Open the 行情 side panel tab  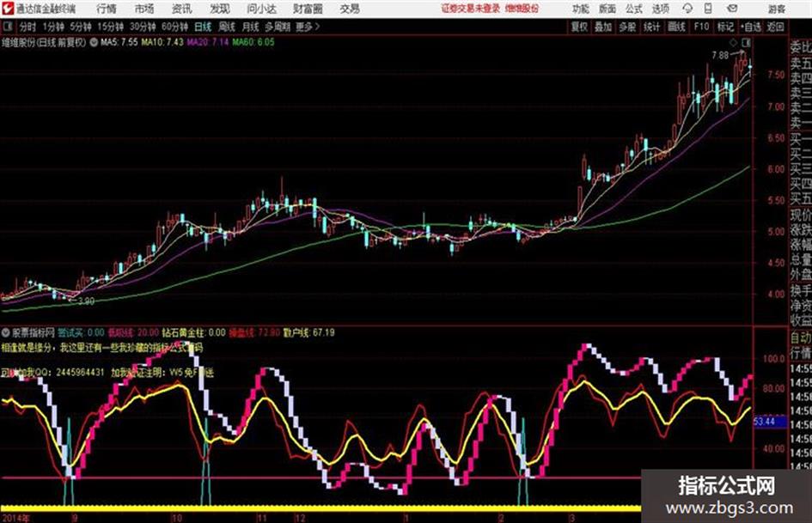801,353
